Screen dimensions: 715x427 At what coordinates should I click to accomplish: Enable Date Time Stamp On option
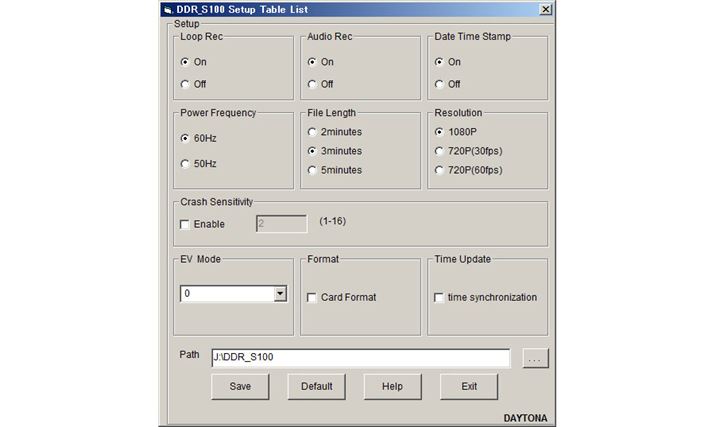pyautogui.click(x=439, y=62)
